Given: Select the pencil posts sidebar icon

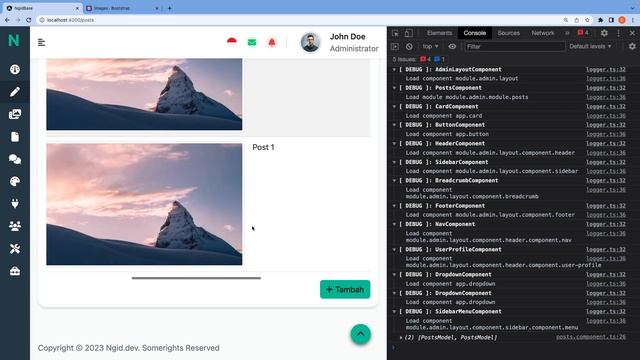Looking at the screenshot, I should pyautogui.click(x=15, y=92).
